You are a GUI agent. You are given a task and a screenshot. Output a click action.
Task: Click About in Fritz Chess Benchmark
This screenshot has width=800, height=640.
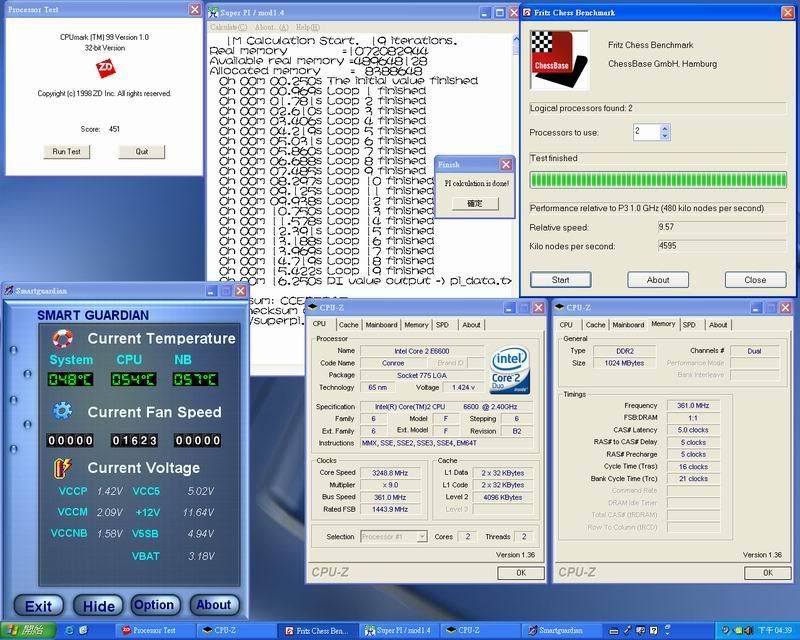[x=658, y=280]
